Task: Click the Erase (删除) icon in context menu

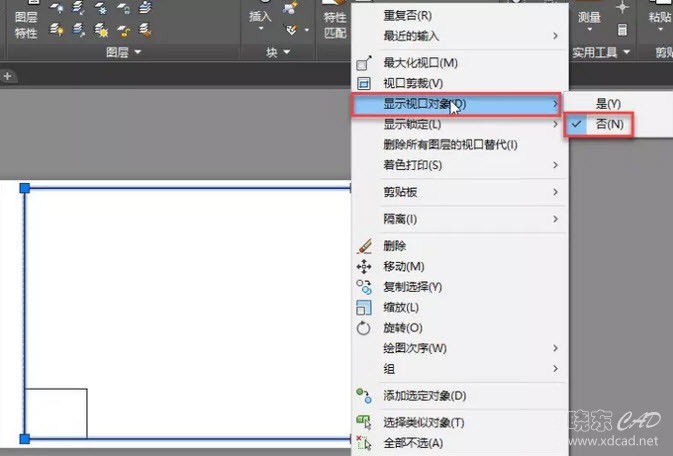Action: click(364, 245)
